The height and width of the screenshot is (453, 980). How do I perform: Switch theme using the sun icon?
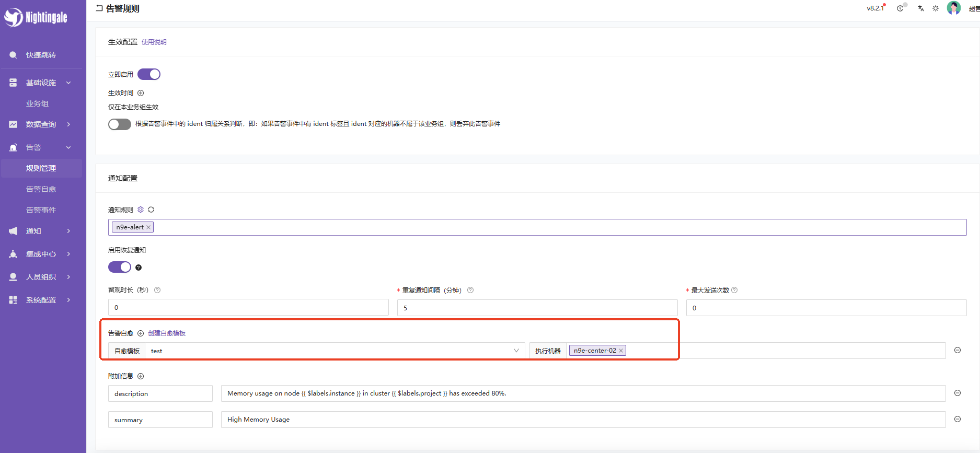(x=936, y=8)
